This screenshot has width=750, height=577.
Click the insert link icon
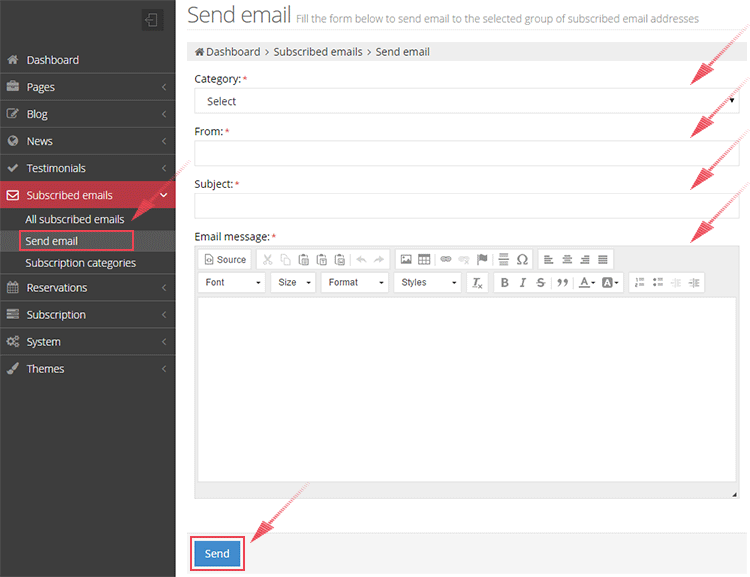click(x=446, y=259)
